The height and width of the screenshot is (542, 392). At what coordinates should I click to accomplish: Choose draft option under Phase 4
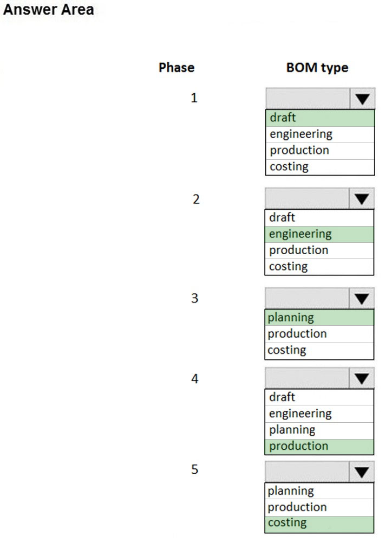coord(319,397)
